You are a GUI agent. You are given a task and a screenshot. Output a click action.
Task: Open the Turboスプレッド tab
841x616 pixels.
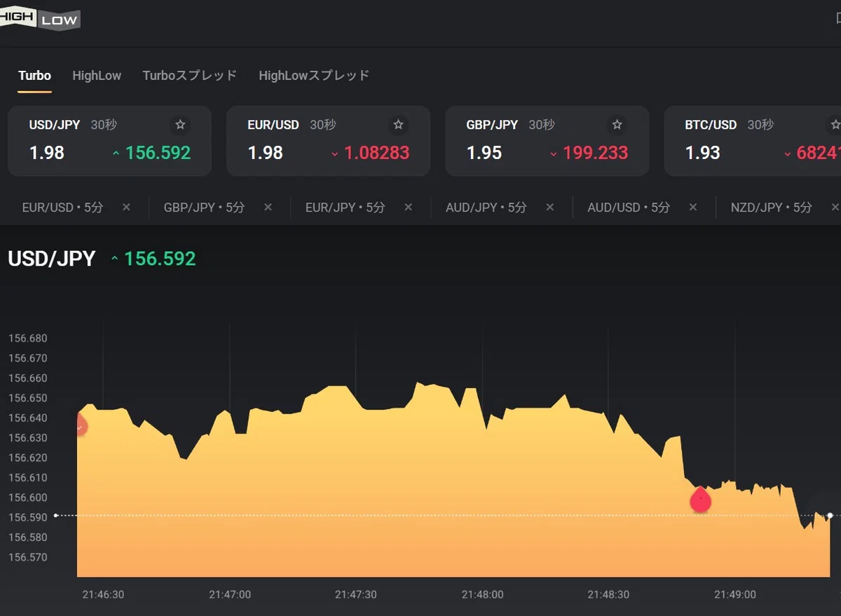click(x=190, y=76)
